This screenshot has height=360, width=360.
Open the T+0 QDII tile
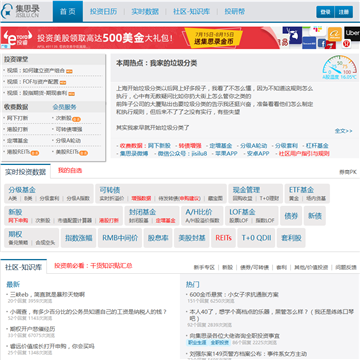256,238
